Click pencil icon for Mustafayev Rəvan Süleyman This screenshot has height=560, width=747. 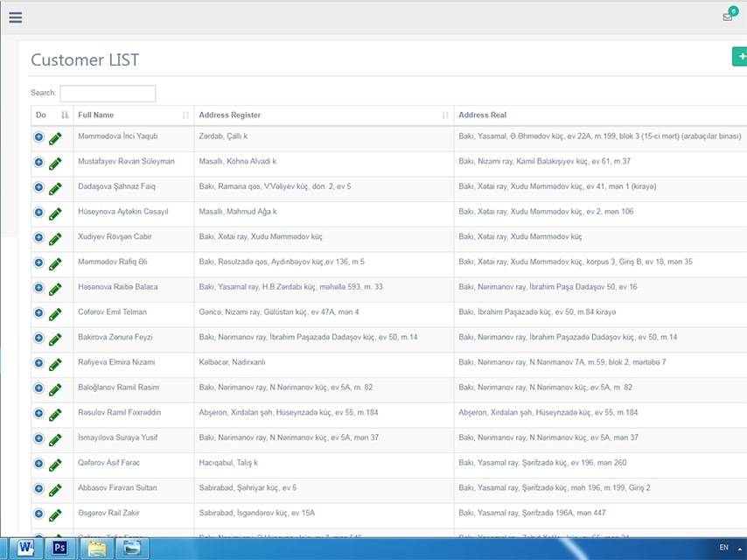[55, 163]
